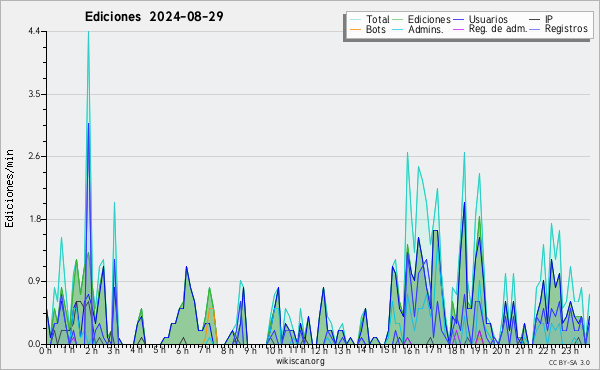Image resolution: width=600 pixels, height=370 pixels.
Task: Click the 'Usuarios' legend label
Action: (488, 19)
